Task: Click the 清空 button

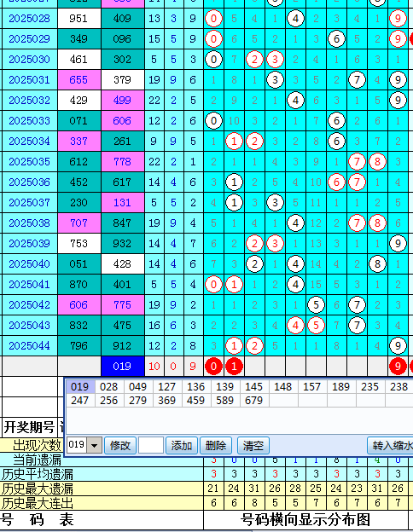Action: click(253, 445)
